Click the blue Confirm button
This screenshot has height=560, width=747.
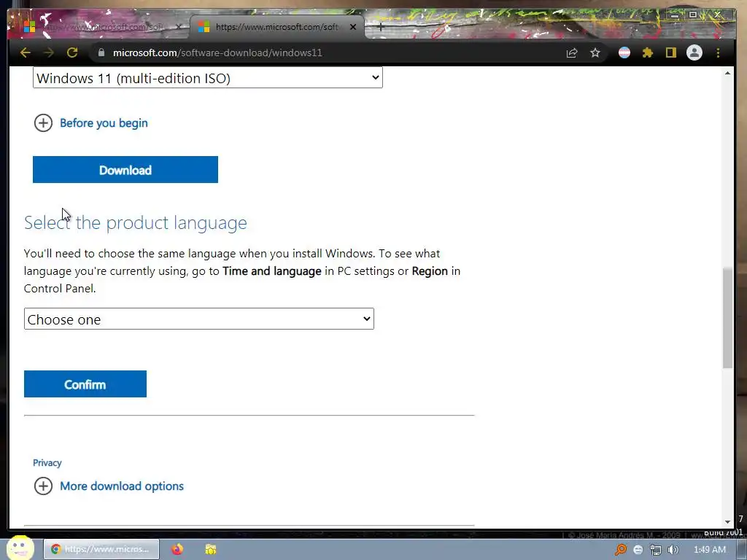85,384
